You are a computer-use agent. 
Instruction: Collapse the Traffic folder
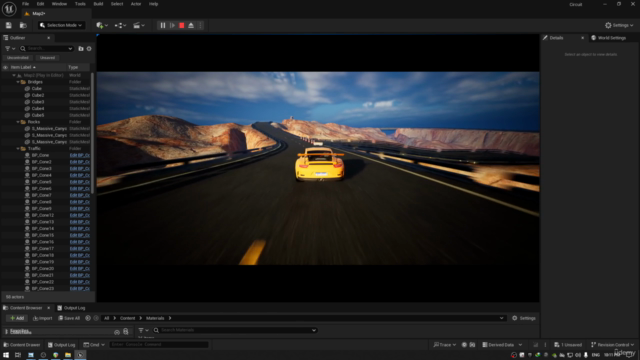(x=18, y=149)
